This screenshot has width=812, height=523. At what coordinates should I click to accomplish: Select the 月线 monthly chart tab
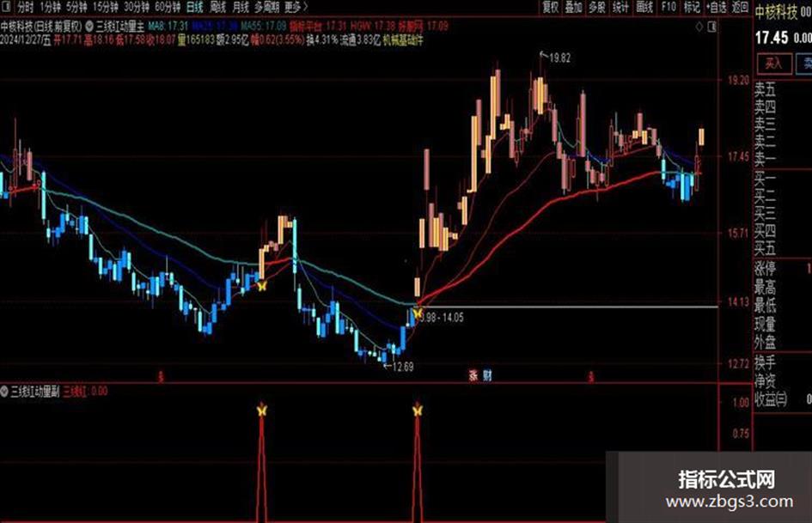point(241,7)
